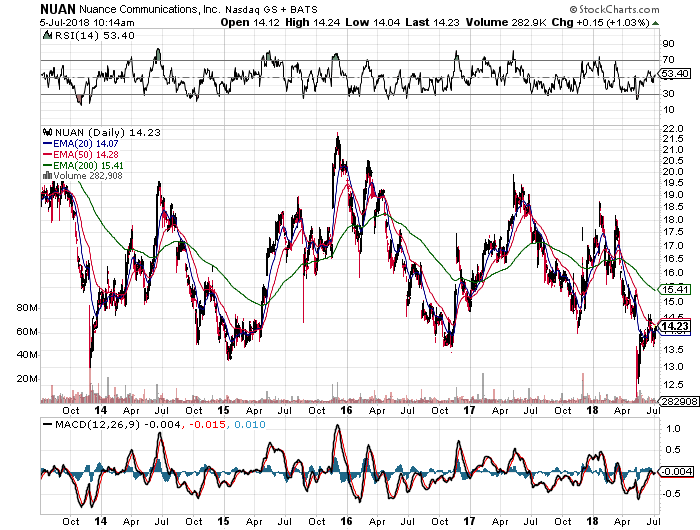Click the -0.004 MACD tag on right axis
The height and width of the screenshot is (530, 700).
677,472
